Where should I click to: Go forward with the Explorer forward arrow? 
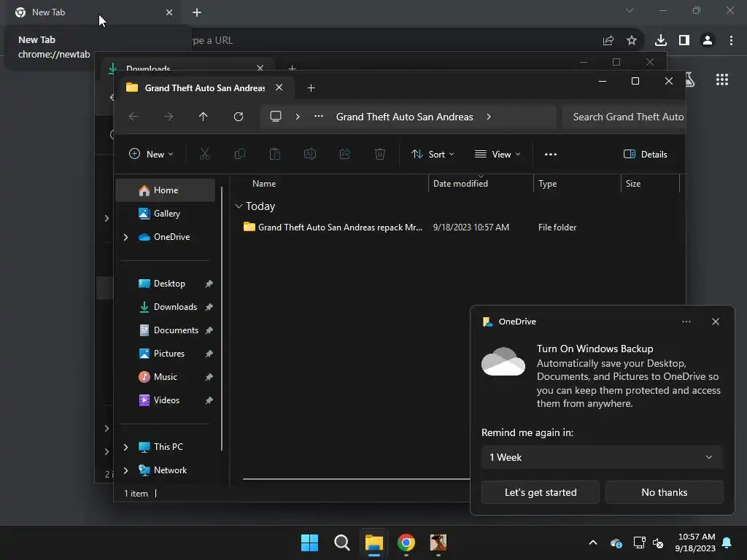[169, 117]
